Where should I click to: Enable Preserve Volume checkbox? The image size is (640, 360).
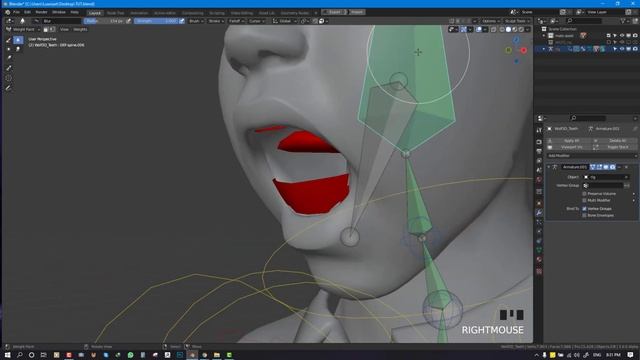584,194
